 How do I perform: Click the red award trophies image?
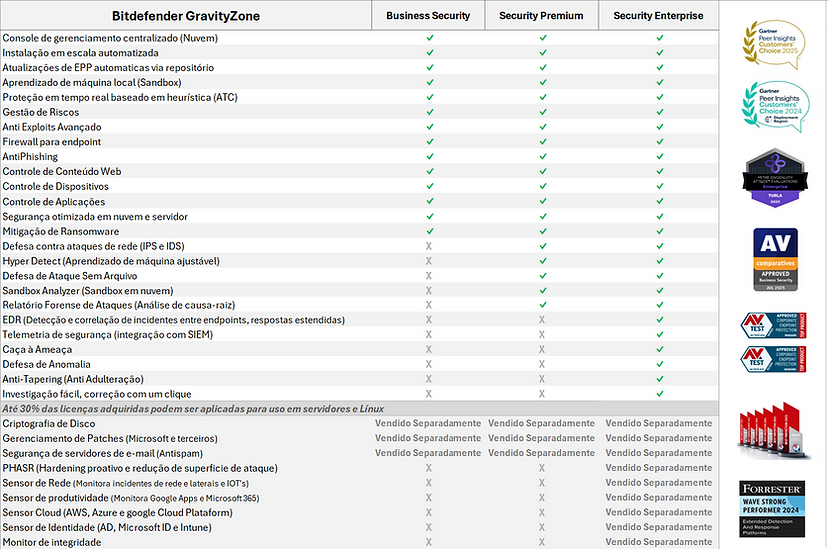tap(774, 431)
